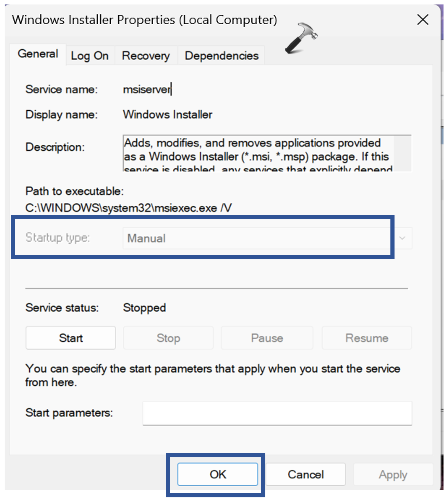Focus the Start parameters input field
This screenshot has height=502, width=448.
(277, 413)
